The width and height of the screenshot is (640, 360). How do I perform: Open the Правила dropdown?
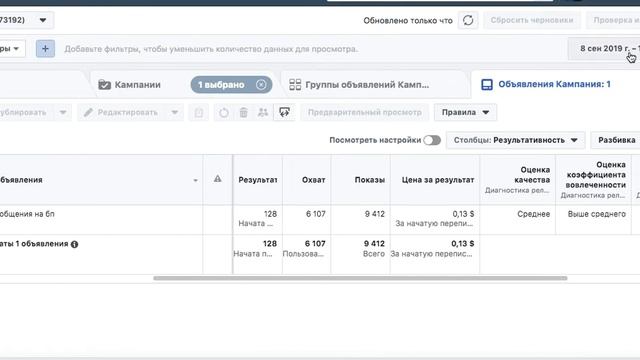tap(465, 112)
